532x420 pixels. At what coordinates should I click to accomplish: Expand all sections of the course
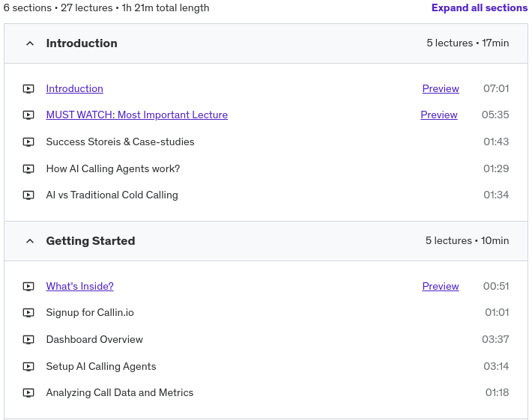479,8
